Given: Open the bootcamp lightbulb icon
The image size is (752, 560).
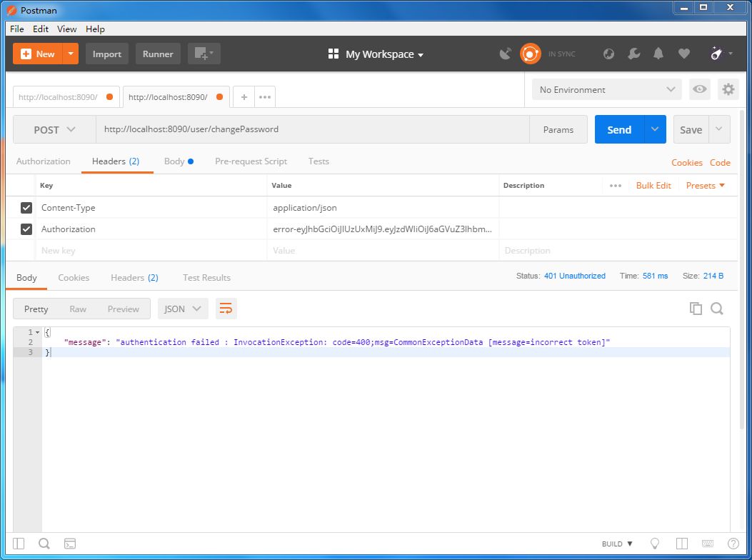Looking at the screenshot, I should (x=655, y=543).
